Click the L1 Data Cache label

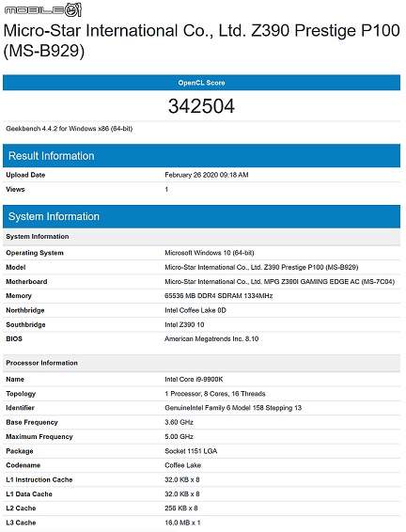coord(29,494)
